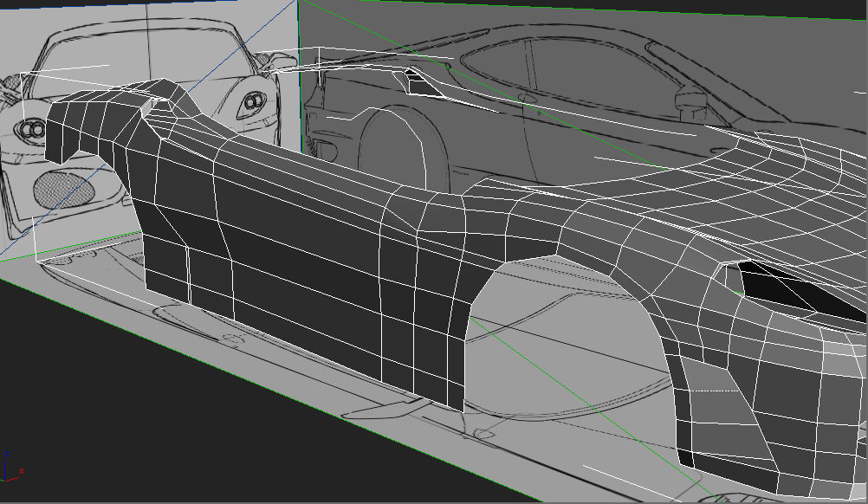Click the grille mesh drawing on the front blueprint
The image size is (868, 504).
65,186
